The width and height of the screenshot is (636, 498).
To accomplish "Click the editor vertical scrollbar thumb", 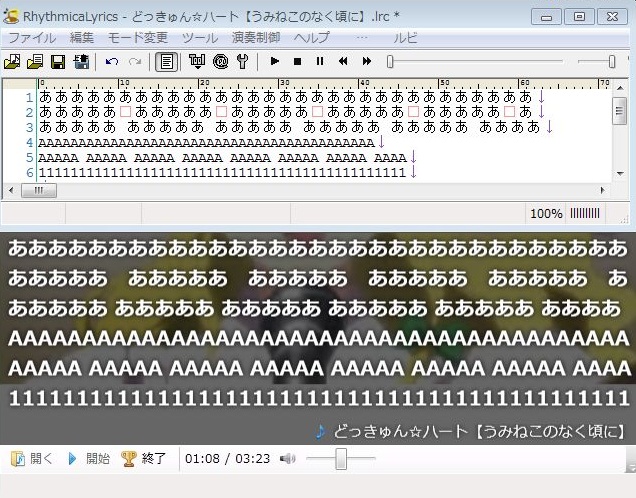I will coord(619,112).
